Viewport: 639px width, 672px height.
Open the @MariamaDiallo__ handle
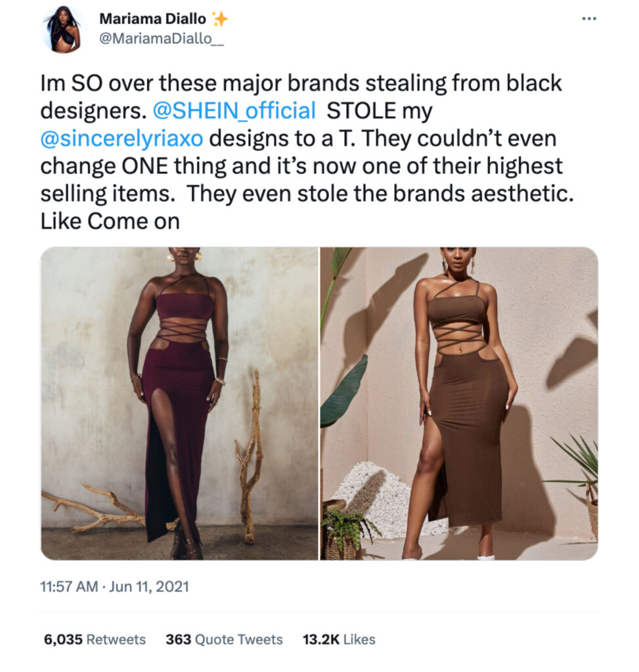pos(162,39)
